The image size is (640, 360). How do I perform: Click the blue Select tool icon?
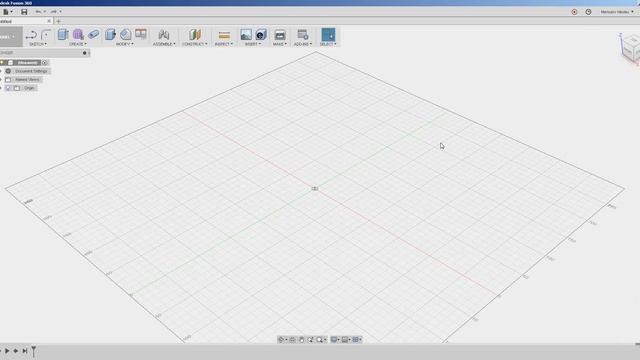[x=328, y=35]
